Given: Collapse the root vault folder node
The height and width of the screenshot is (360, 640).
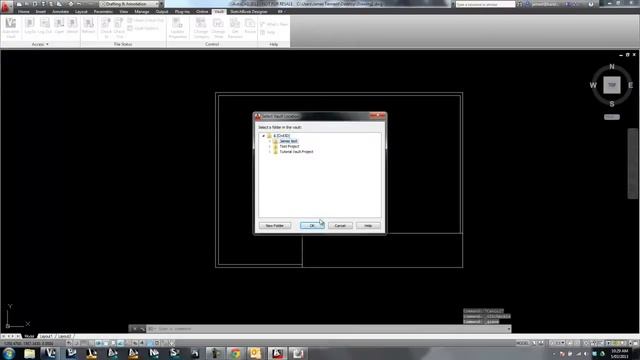Looking at the screenshot, I should (x=264, y=136).
